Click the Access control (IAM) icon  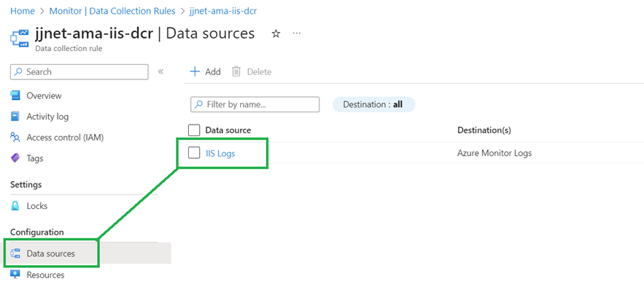[15, 137]
